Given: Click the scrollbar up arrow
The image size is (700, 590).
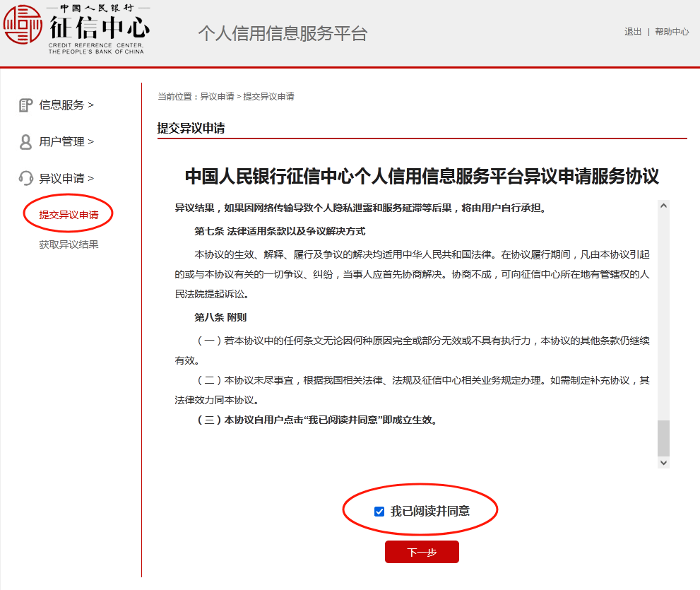Looking at the screenshot, I should coord(663,205).
